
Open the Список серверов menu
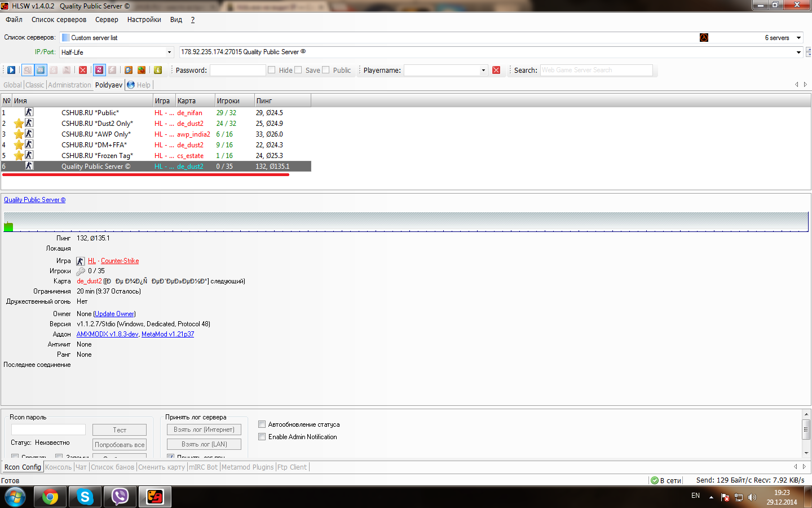coord(59,20)
